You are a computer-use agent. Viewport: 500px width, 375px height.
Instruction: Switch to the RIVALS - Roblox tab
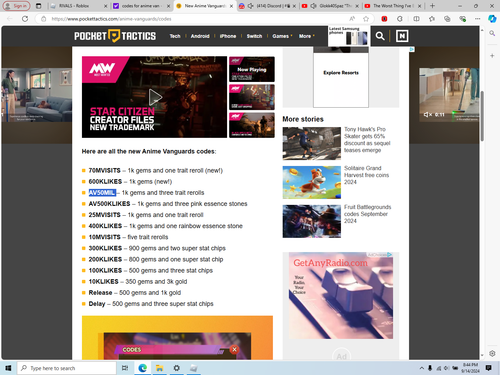pos(78,6)
